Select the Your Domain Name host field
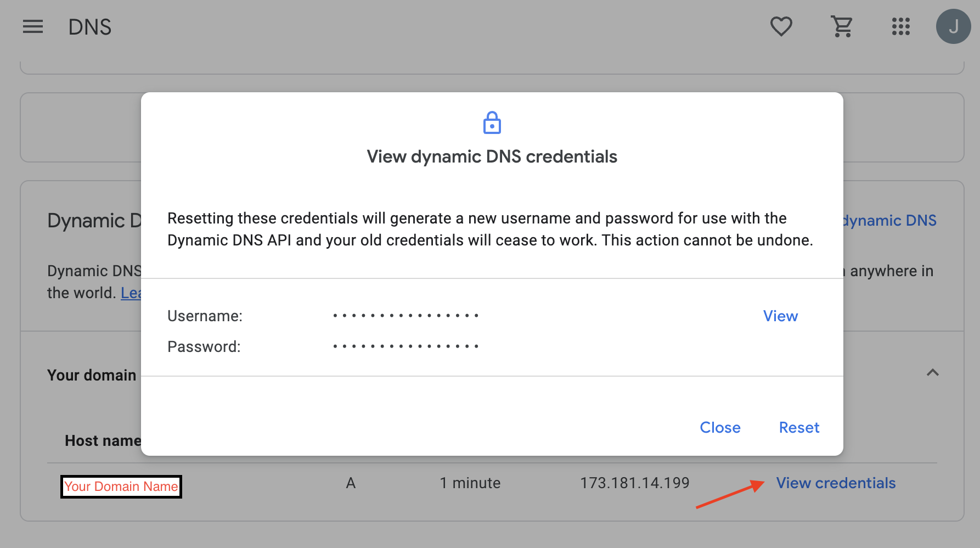 click(121, 487)
